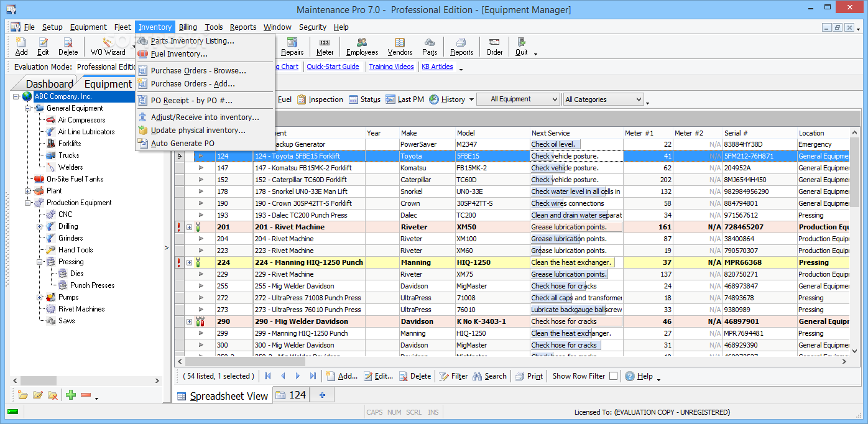Remove tree node with red minus
This screenshot has height=424, width=868.
point(86,395)
